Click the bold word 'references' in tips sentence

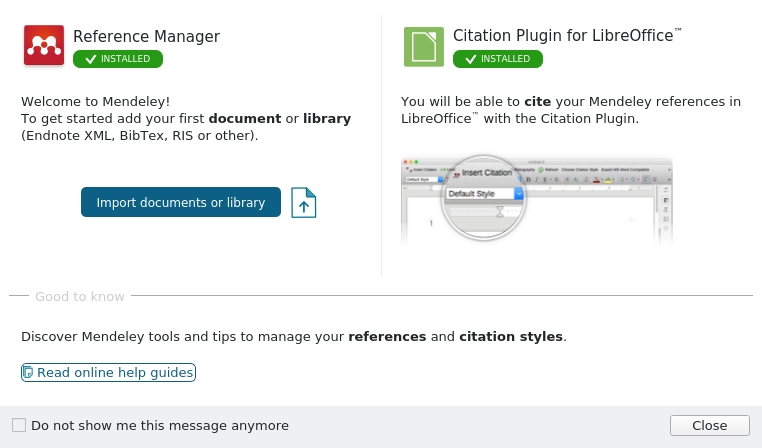[x=387, y=337]
